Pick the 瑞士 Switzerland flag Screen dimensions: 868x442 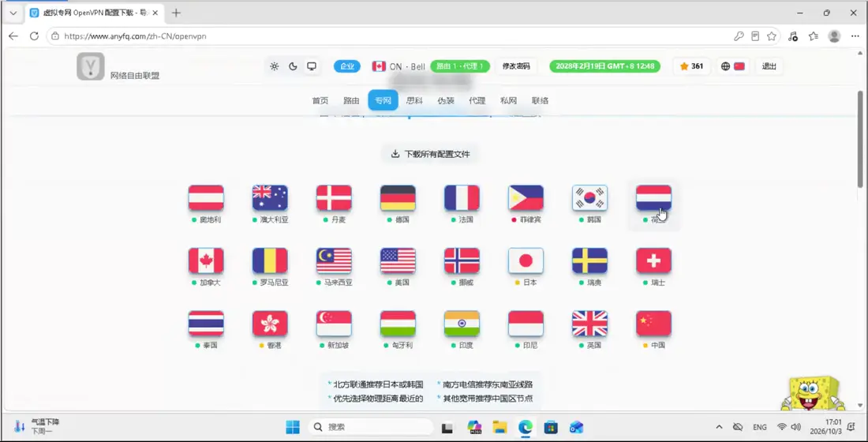[x=653, y=261]
